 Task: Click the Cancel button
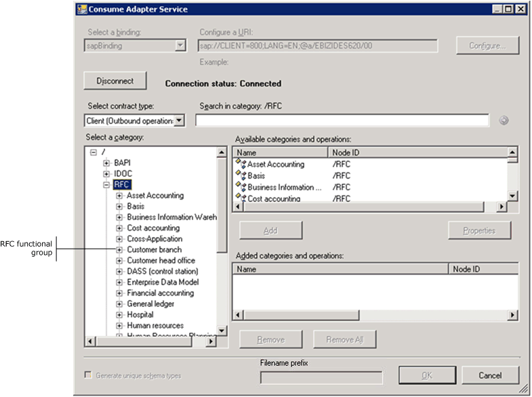(x=490, y=375)
